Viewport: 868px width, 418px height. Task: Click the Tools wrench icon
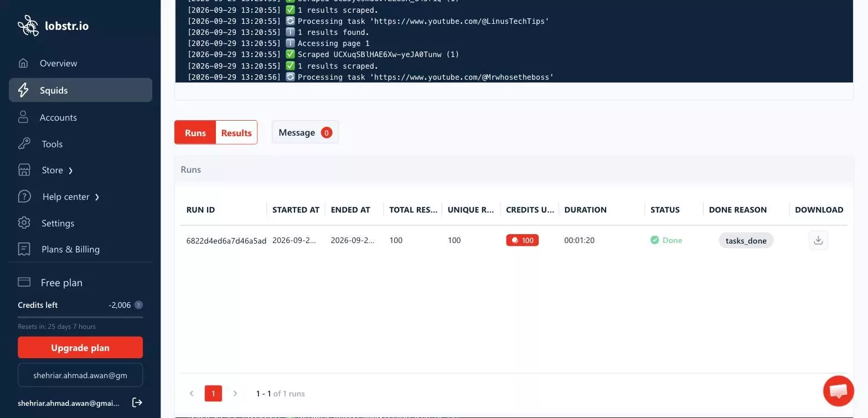pos(24,144)
